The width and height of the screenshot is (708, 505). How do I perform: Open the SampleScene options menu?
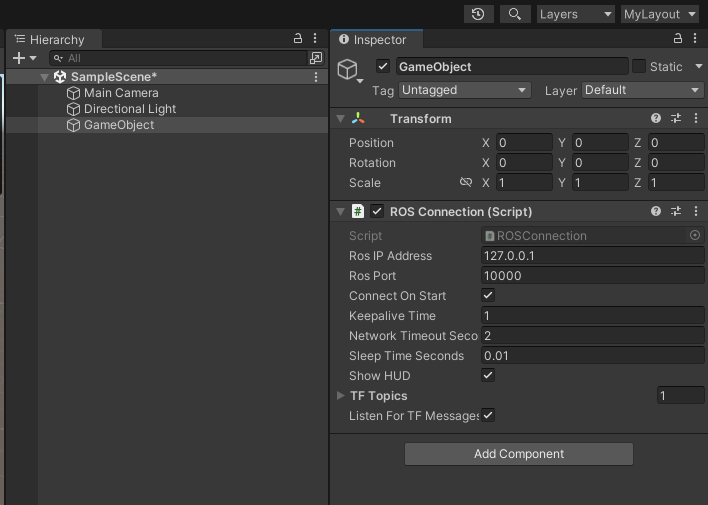click(x=316, y=77)
